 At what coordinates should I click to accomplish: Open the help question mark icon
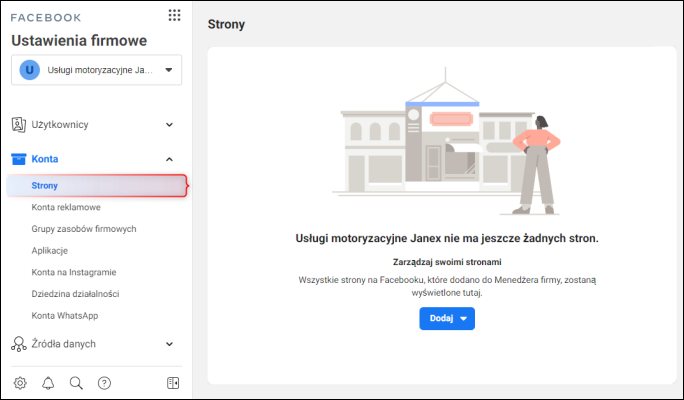pos(104,383)
